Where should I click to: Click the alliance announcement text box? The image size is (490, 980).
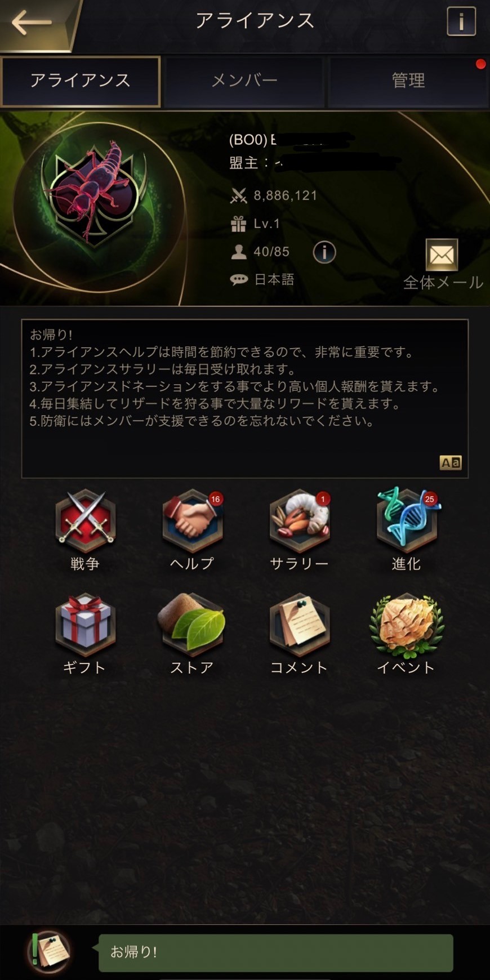click(245, 399)
